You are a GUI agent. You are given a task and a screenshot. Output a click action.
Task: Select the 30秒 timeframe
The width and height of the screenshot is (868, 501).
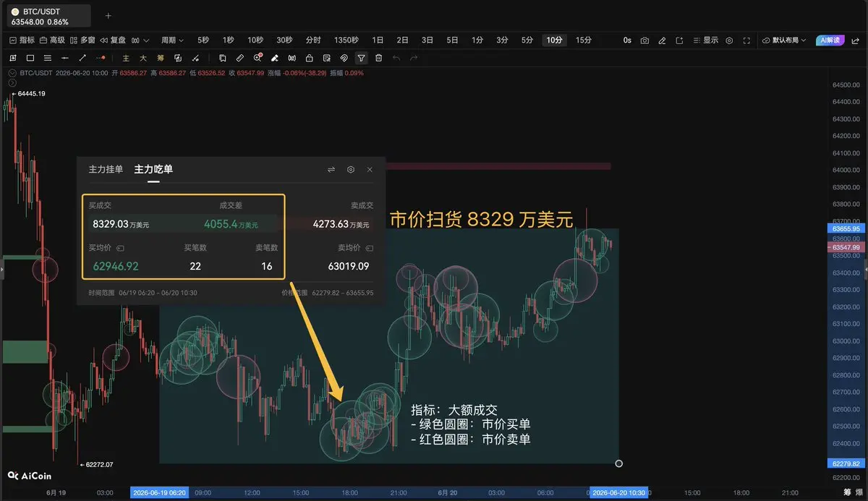[284, 40]
